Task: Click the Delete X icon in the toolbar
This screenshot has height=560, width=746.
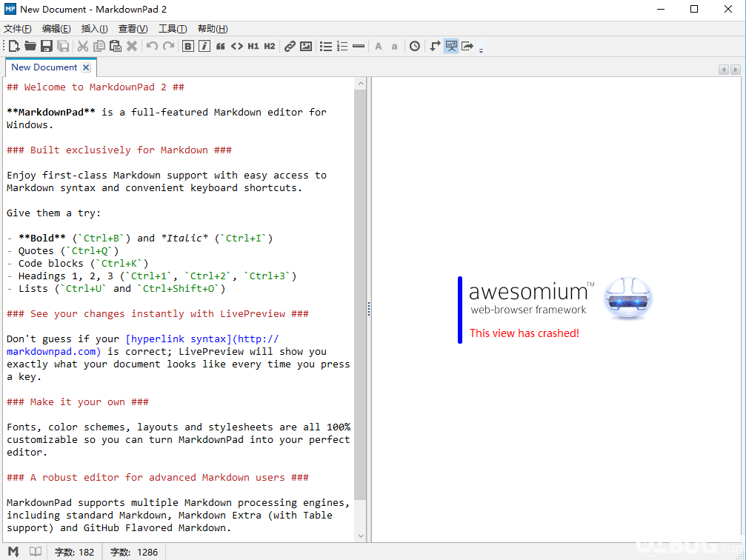Action: click(x=132, y=46)
